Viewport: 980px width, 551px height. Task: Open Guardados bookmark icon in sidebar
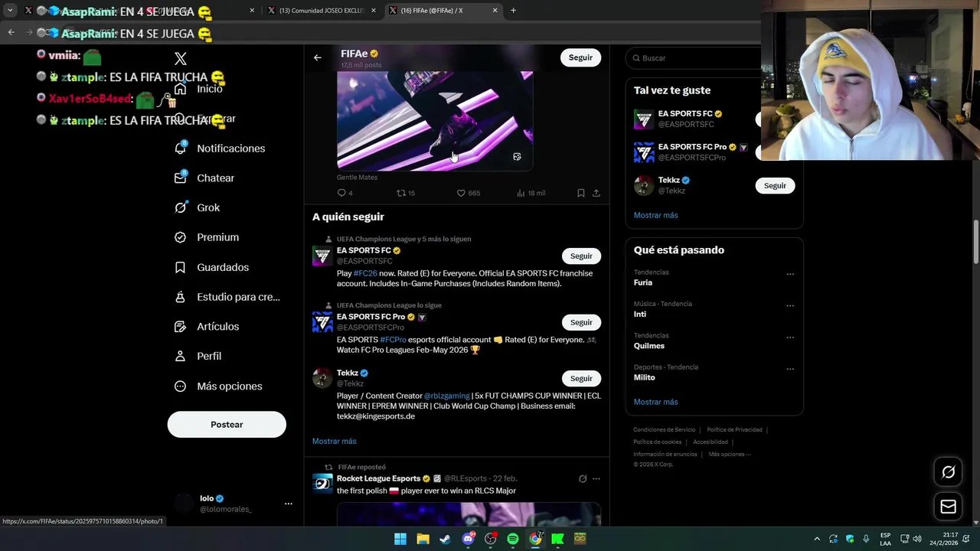[x=181, y=267]
